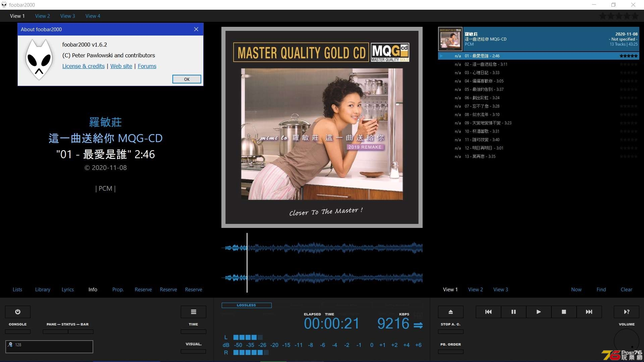This screenshot has height=362, width=644.
Task: Switch to View 3 top tab
Action: (x=68, y=16)
